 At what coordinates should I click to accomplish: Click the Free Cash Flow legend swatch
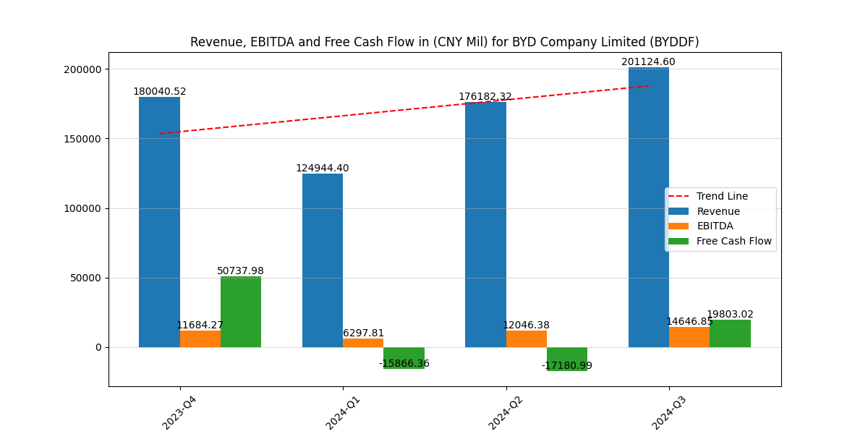pyautogui.click(x=680, y=241)
